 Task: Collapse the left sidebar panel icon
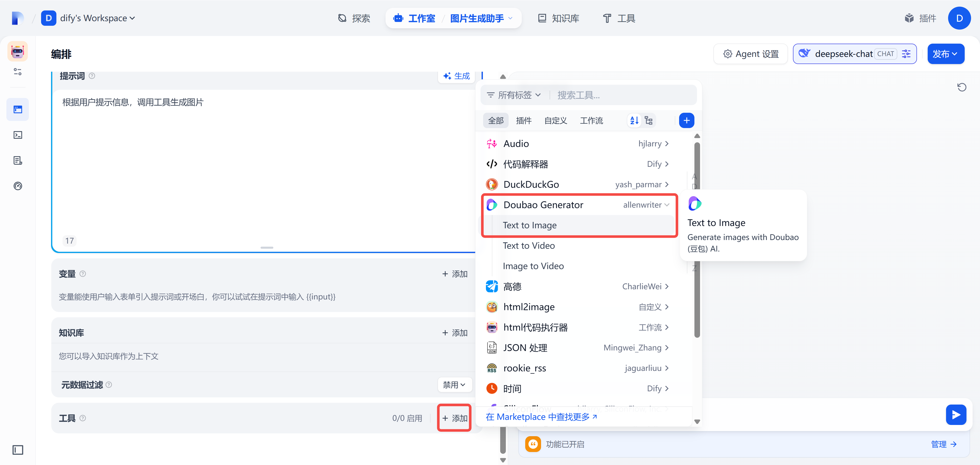click(x=18, y=450)
